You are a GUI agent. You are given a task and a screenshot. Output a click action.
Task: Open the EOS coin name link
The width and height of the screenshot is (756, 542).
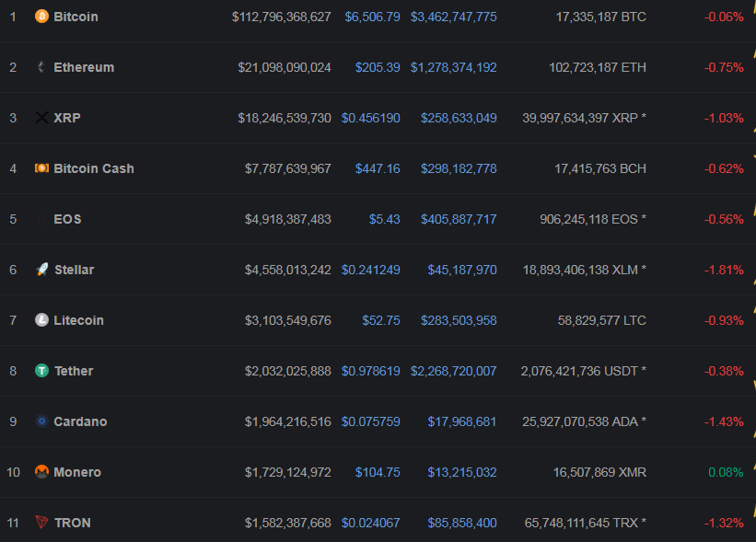pos(67,219)
